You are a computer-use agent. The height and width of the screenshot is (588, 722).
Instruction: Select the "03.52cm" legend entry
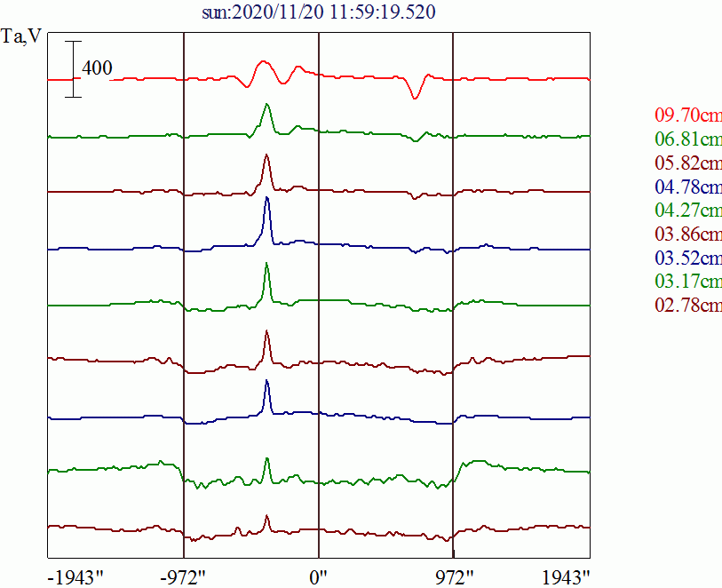(688, 258)
